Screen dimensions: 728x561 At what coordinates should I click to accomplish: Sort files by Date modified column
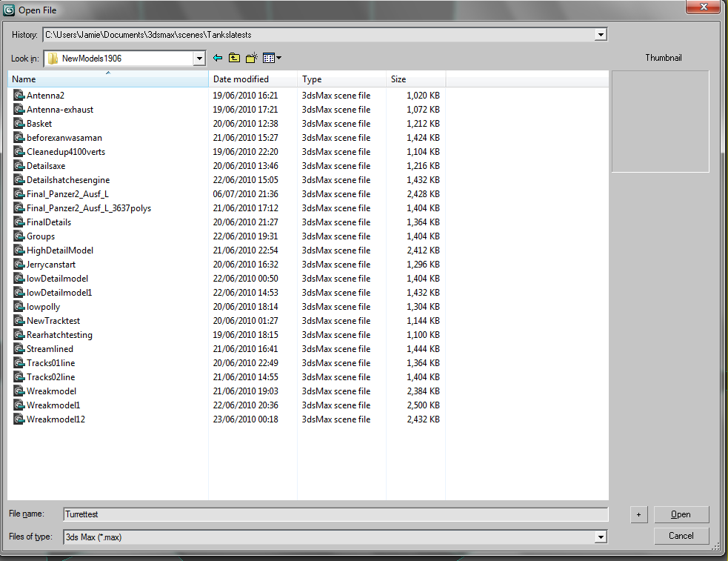253,79
